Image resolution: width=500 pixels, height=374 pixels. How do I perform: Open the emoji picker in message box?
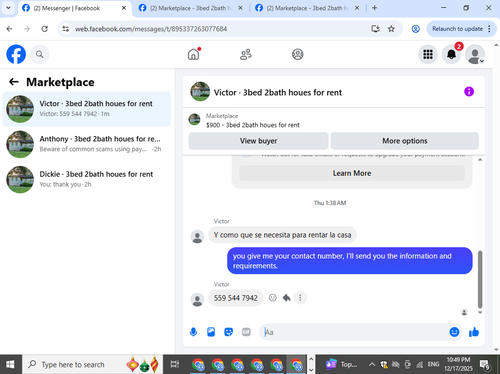coord(454,332)
